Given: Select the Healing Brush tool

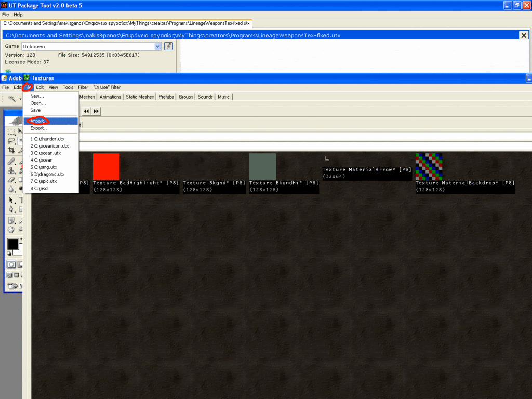Looking at the screenshot, I should pos(11,161).
